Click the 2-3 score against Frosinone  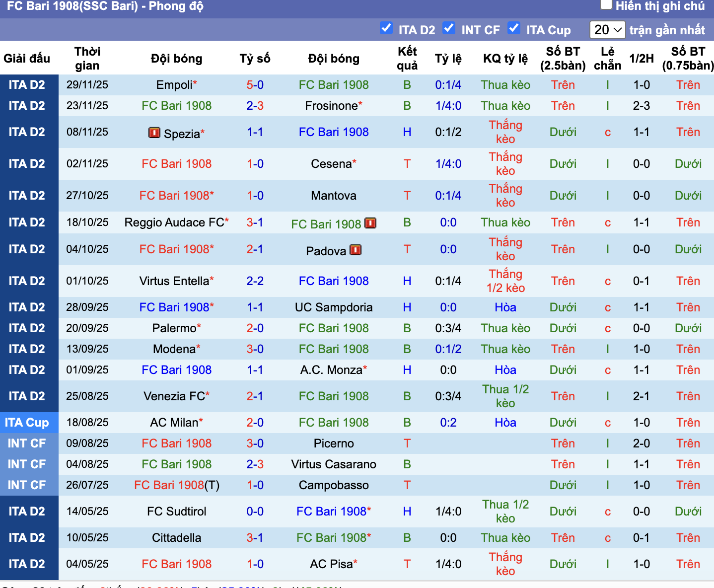pos(255,106)
